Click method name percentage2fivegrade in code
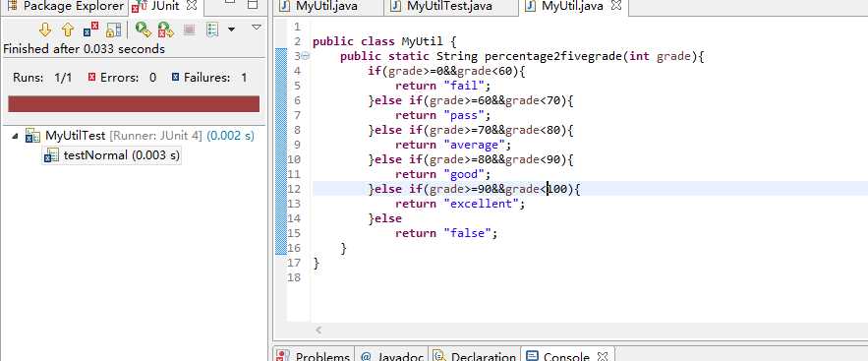 pos(553,56)
